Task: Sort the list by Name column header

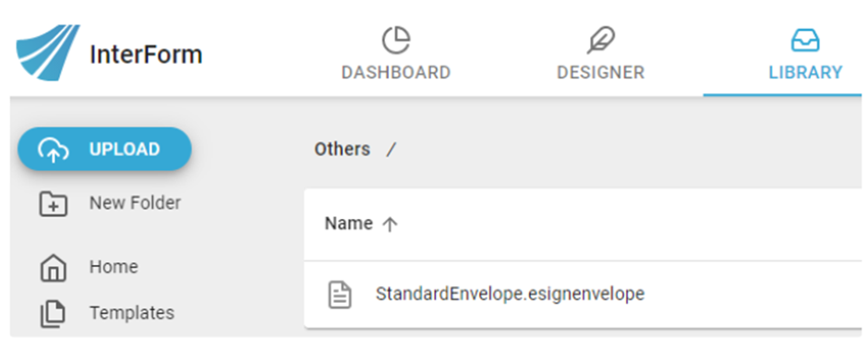Action: point(348,223)
